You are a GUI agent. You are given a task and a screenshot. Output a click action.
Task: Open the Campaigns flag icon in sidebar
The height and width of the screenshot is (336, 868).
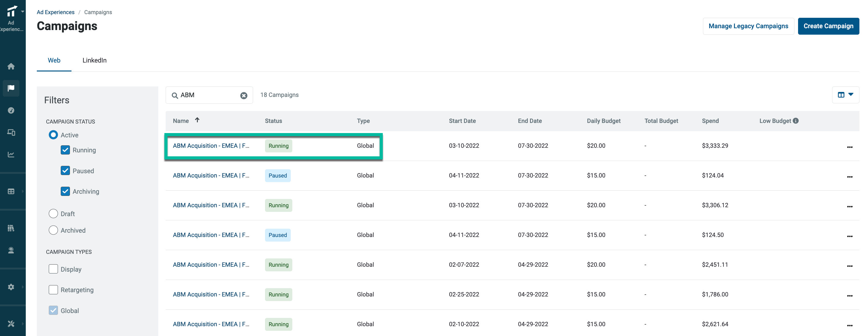[11, 88]
